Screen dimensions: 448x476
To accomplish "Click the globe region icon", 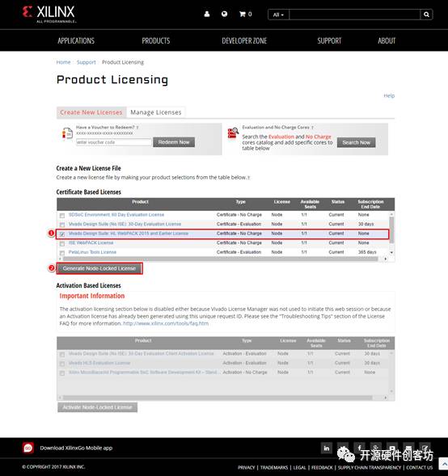I will pyautogui.click(x=225, y=14).
